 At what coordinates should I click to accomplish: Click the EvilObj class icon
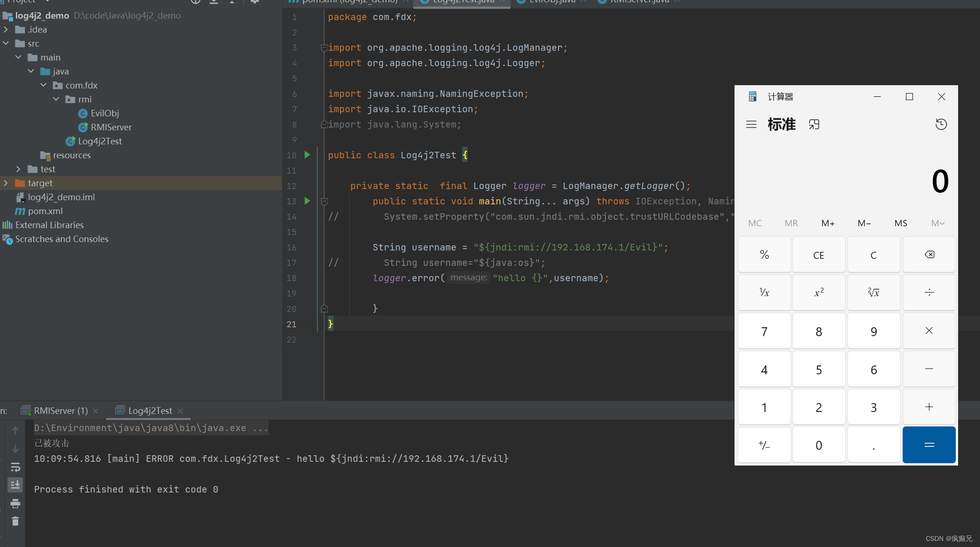pos(83,114)
